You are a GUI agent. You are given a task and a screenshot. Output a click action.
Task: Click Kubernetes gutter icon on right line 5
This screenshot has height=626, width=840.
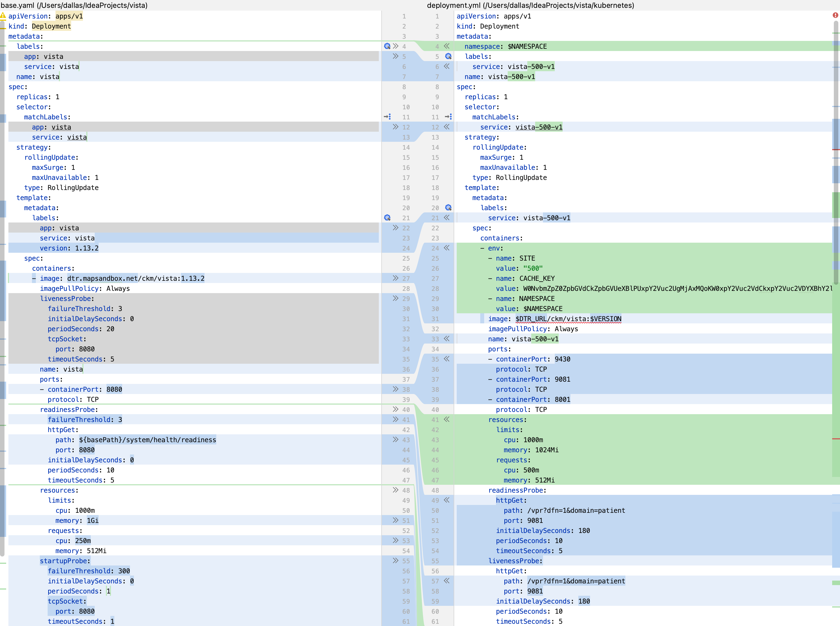448,56
